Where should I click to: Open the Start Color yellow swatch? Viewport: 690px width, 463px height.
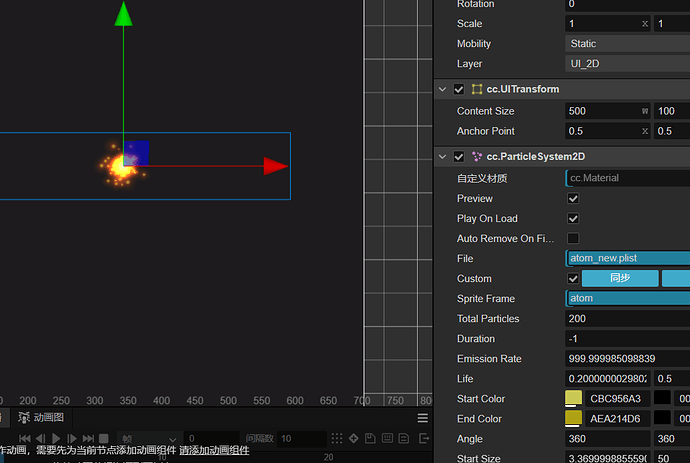click(x=573, y=399)
